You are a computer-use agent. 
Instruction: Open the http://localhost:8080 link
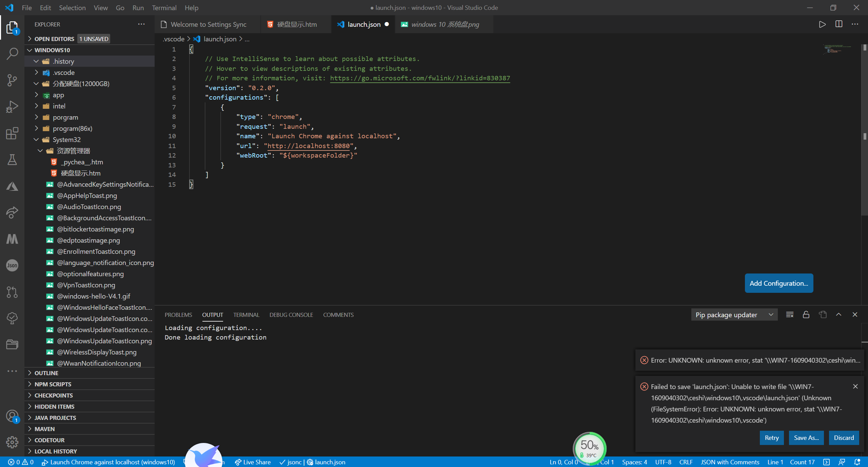pos(309,146)
